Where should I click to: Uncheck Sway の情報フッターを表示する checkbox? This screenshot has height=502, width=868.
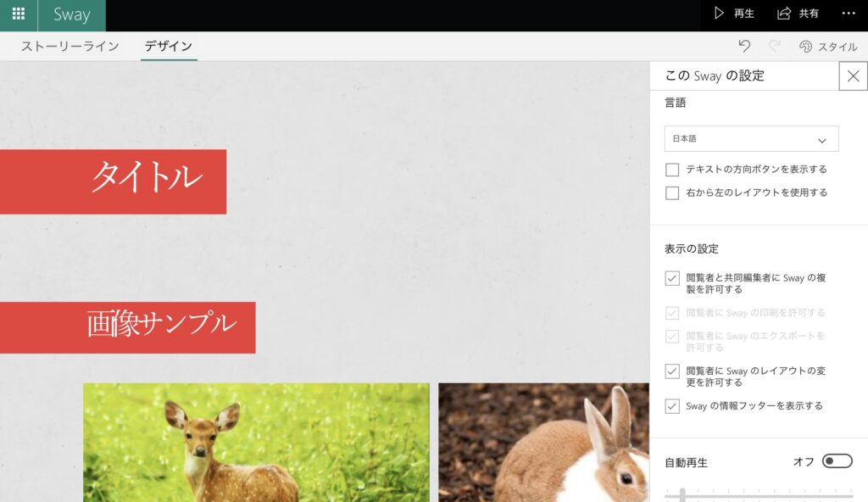click(x=672, y=406)
